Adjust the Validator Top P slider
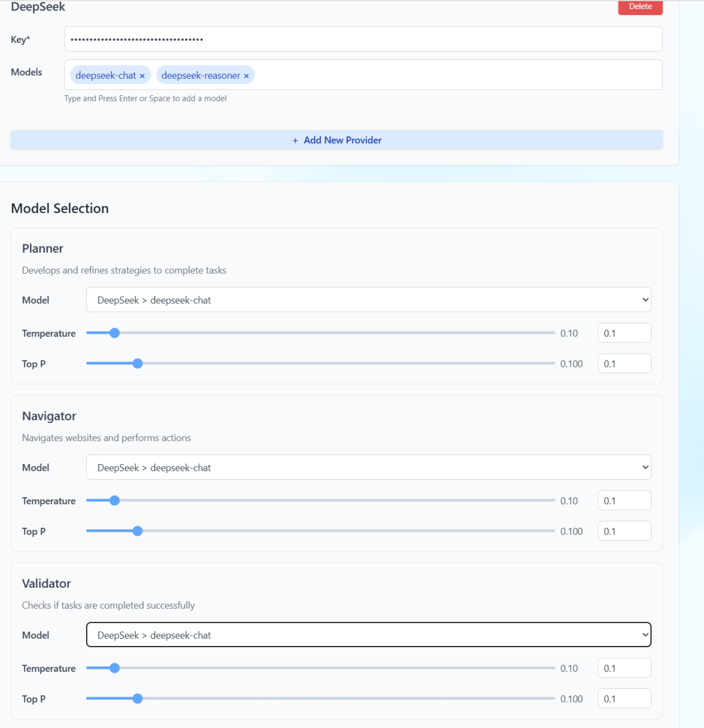 321,699
